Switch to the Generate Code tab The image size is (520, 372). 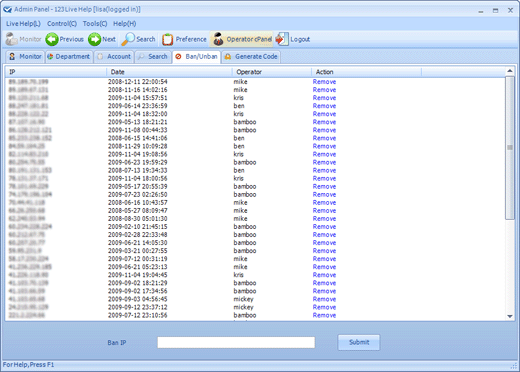(251, 57)
